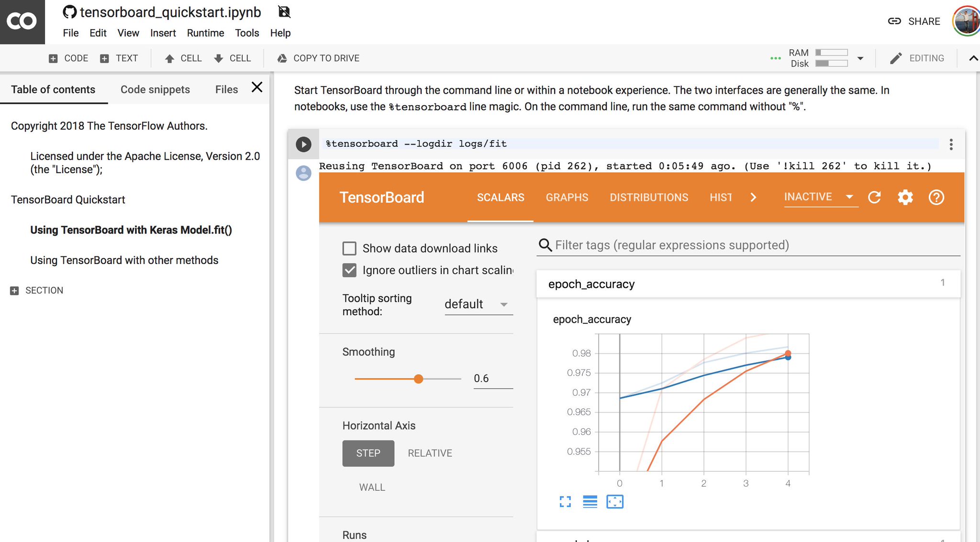Screen dimensions: 980x542
Task: Open the Runtime menu
Action: point(205,33)
